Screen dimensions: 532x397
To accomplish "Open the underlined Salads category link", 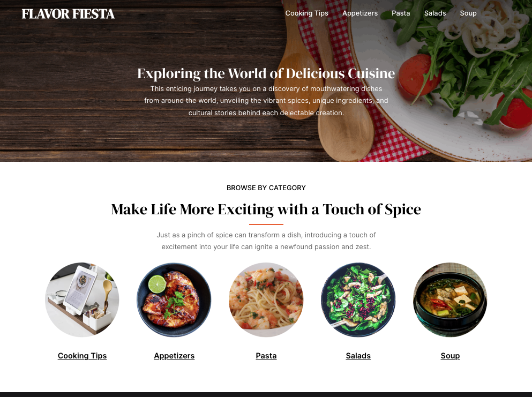I will 358,356.
